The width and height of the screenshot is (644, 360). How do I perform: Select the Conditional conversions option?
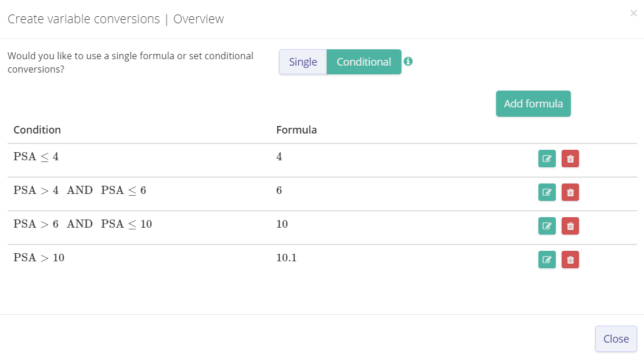click(x=364, y=62)
